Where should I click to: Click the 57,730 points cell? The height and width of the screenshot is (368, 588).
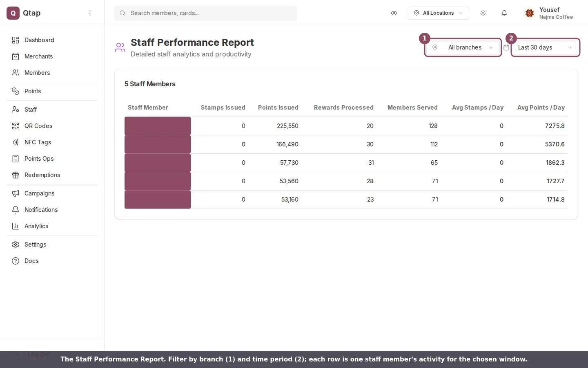point(289,163)
